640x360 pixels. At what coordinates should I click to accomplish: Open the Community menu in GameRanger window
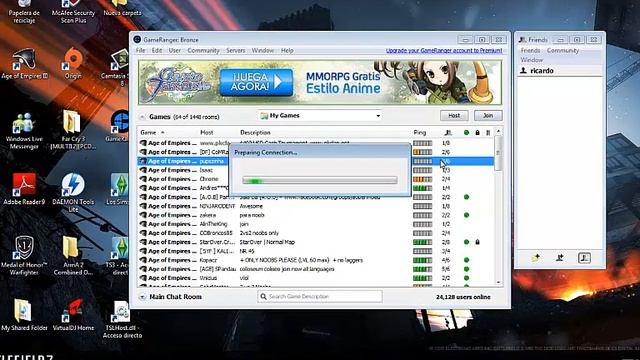coord(204,51)
